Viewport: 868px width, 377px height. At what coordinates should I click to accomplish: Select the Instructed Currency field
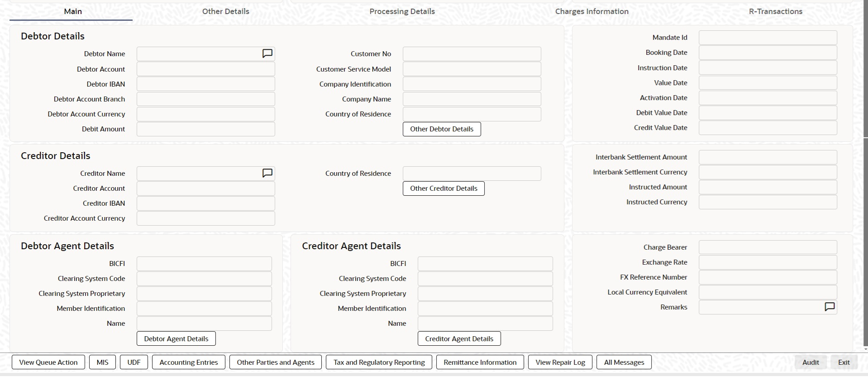[768, 202]
